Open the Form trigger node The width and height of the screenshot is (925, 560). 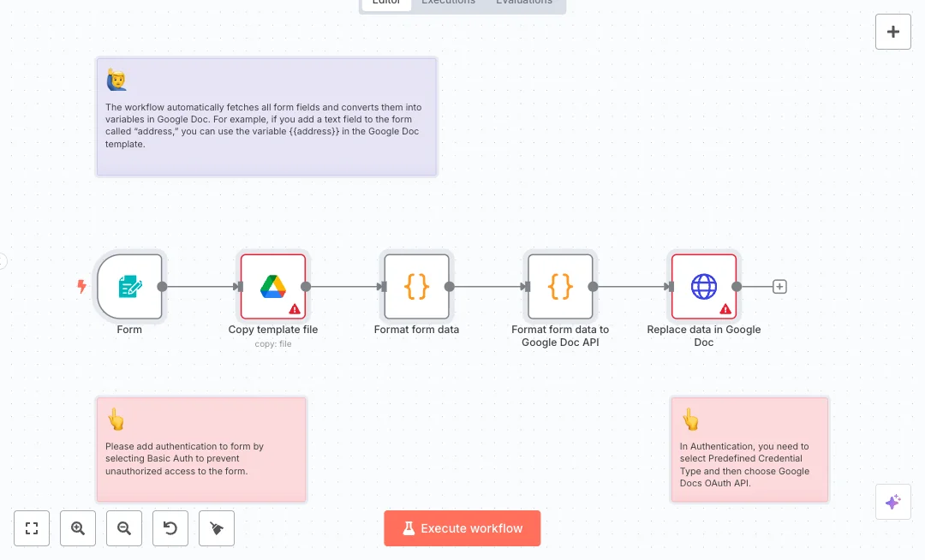(x=130, y=287)
